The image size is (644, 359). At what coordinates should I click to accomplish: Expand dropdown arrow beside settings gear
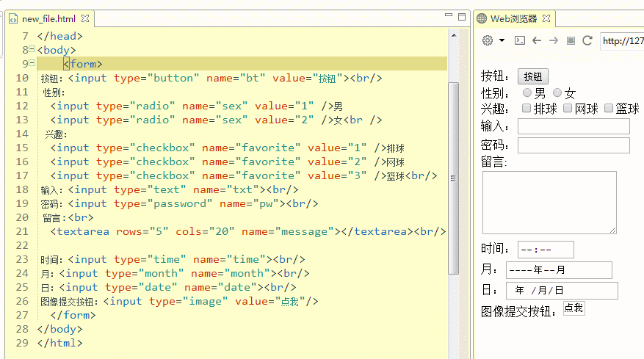point(502,40)
